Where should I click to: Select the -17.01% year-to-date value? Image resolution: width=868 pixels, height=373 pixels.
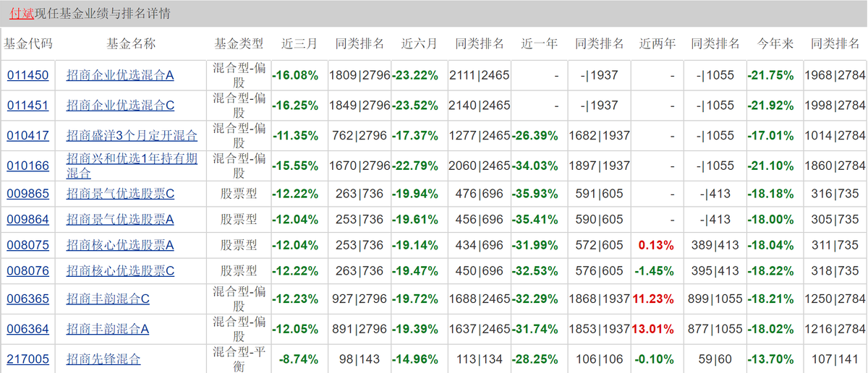[x=771, y=136]
